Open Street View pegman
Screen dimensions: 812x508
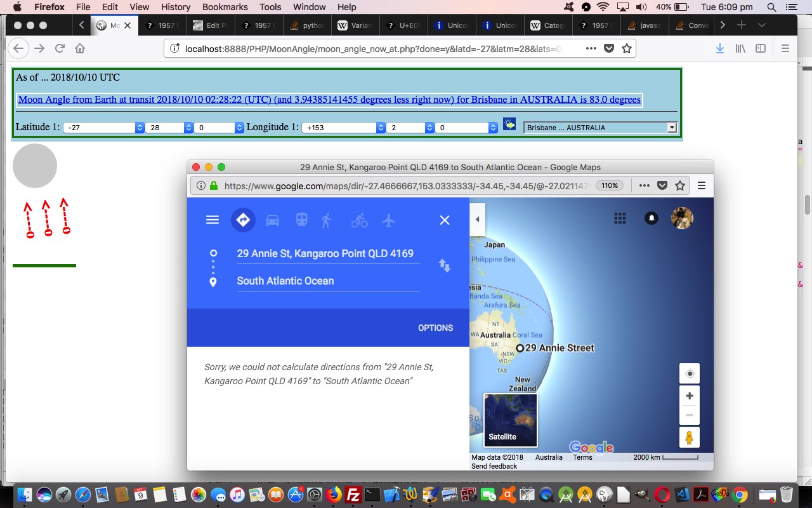[690, 438]
